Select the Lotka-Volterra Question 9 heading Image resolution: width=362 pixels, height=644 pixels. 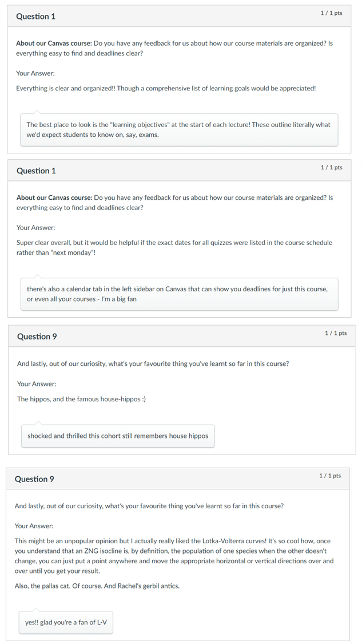[34, 479]
